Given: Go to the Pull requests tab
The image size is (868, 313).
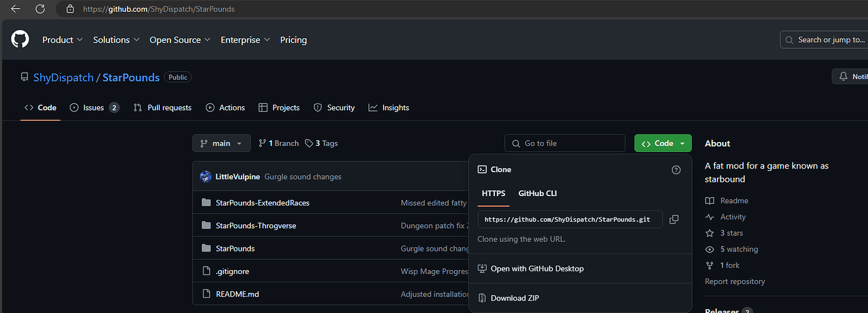Looking at the screenshot, I should coord(162,107).
